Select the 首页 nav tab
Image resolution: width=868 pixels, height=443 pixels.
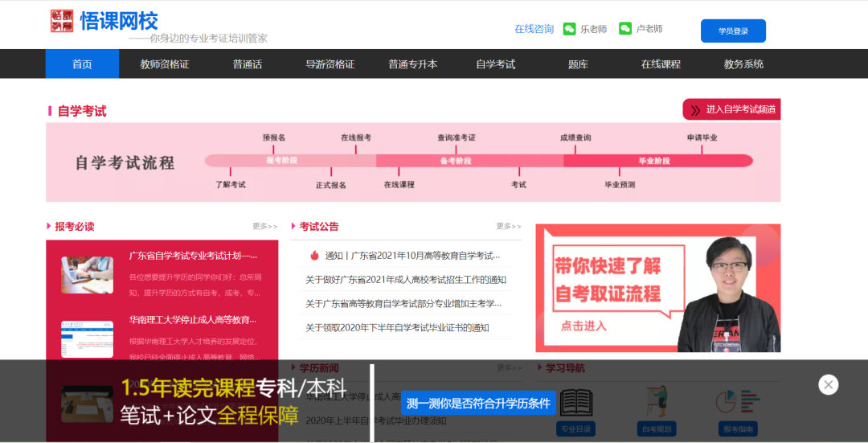point(82,64)
